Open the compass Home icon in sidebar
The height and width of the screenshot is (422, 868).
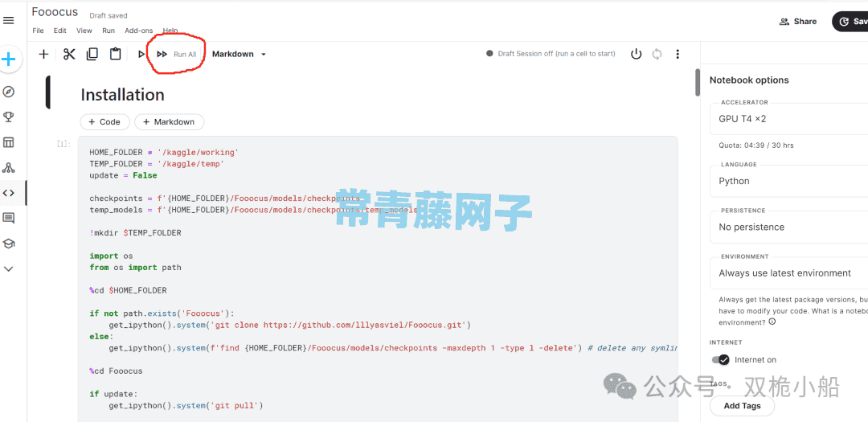[x=8, y=92]
